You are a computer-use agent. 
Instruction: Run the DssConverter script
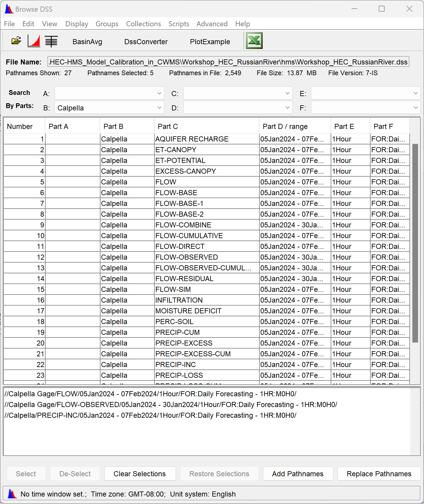[x=146, y=42]
